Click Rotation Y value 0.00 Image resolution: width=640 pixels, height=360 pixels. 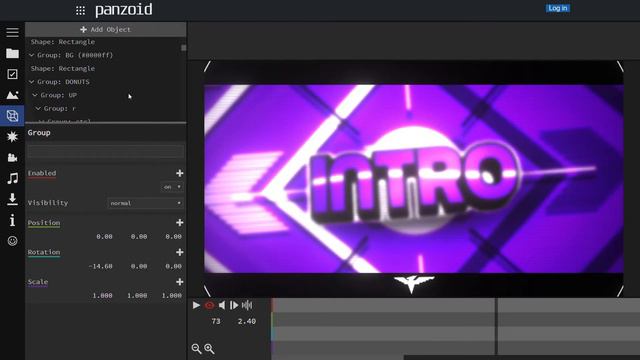tap(139, 266)
